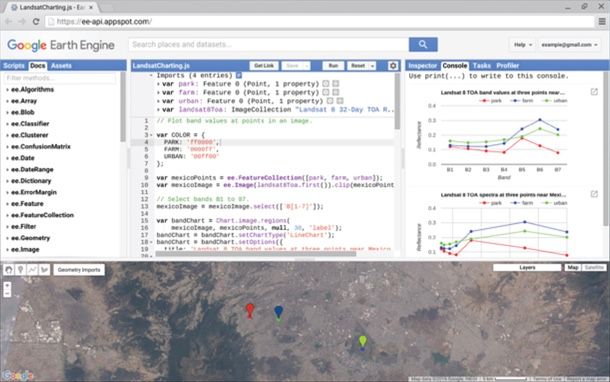This screenshot has height=382, width=610.
Task: Click the blue search magnifier button
Action: tap(423, 44)
